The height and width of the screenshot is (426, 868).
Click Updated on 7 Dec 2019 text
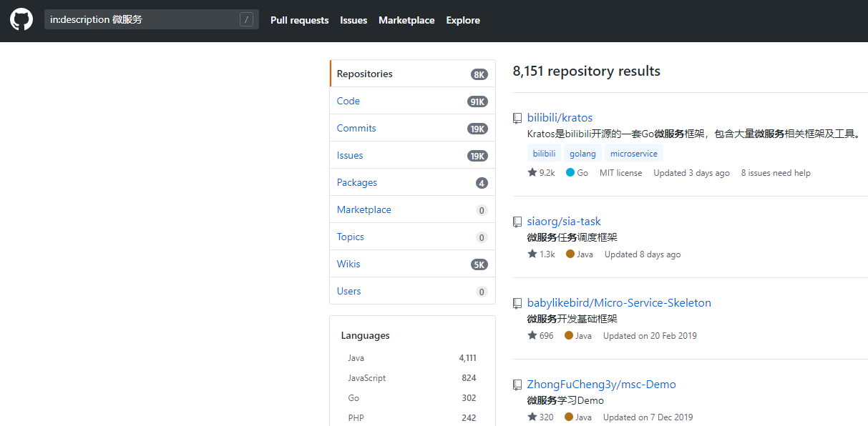click(x=648, y=417)
